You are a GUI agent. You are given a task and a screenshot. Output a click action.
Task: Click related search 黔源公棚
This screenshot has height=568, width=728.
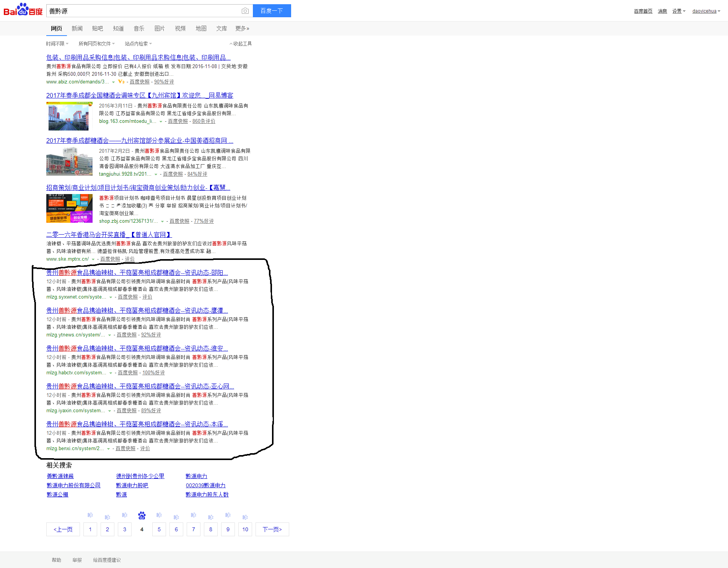point(57,495)
